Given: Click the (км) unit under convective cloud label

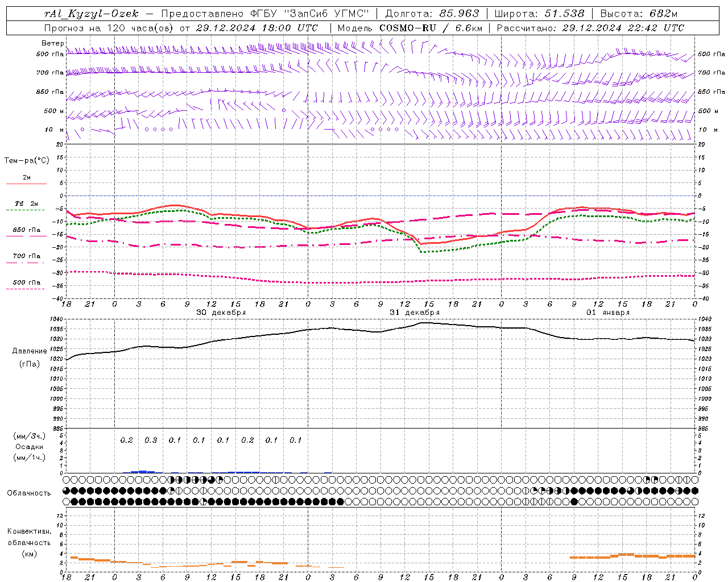Looking at the screenshot, I should (29, 554).
